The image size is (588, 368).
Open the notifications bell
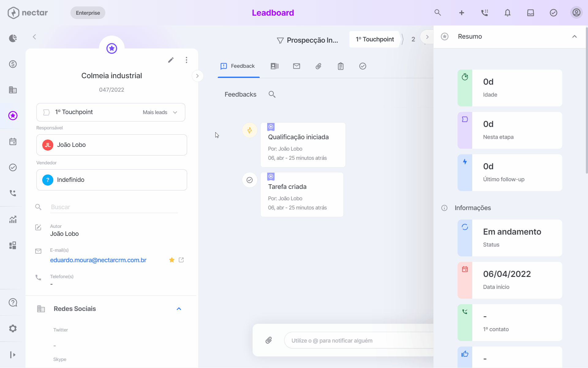[507, 13]
